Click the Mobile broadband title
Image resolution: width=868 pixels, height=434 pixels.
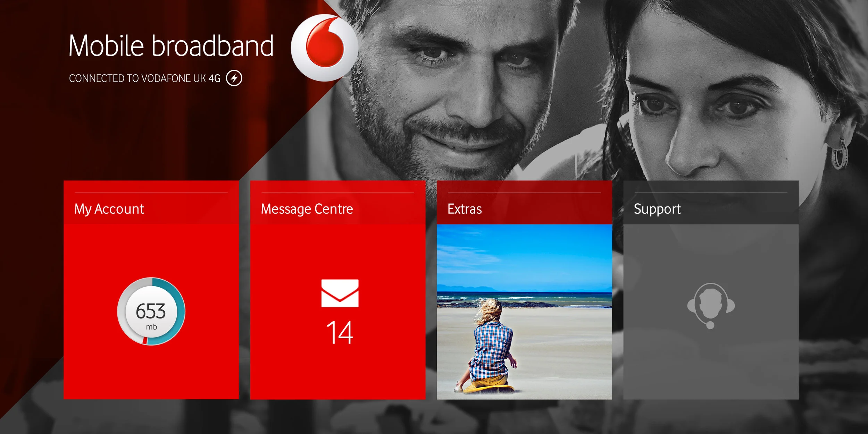[x=171, y=46]
